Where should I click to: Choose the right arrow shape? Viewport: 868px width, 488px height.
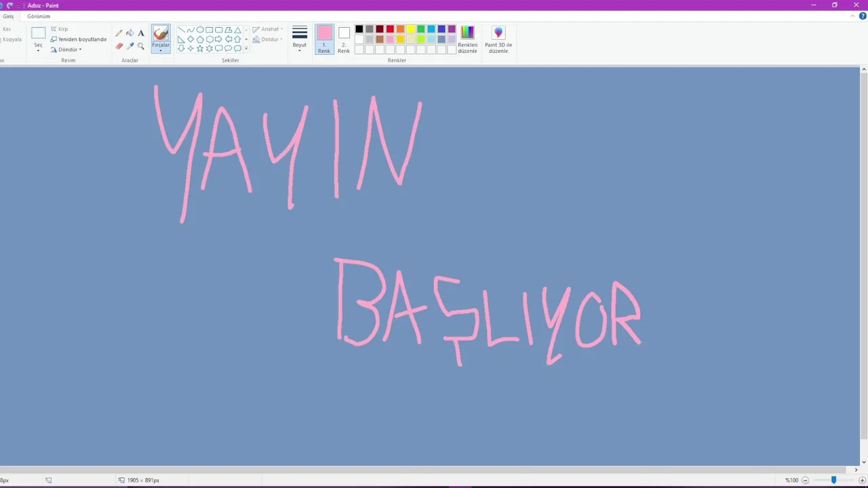point(218,39)
